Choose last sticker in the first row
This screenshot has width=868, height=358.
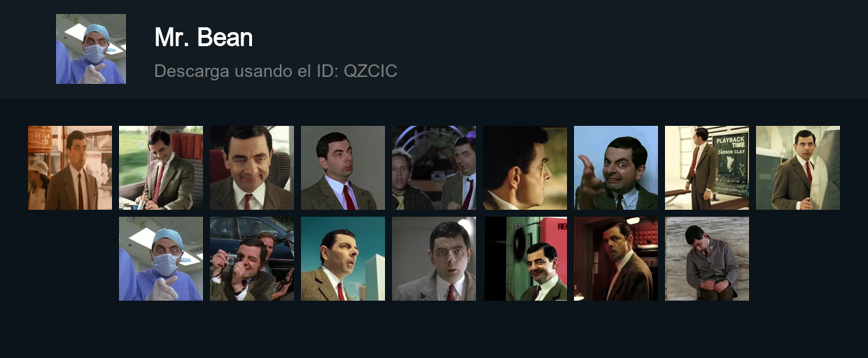[798, 168]
